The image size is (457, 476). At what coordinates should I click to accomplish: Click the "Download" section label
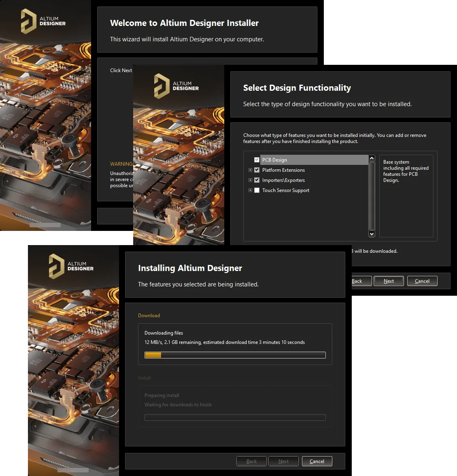pos(149,316)
